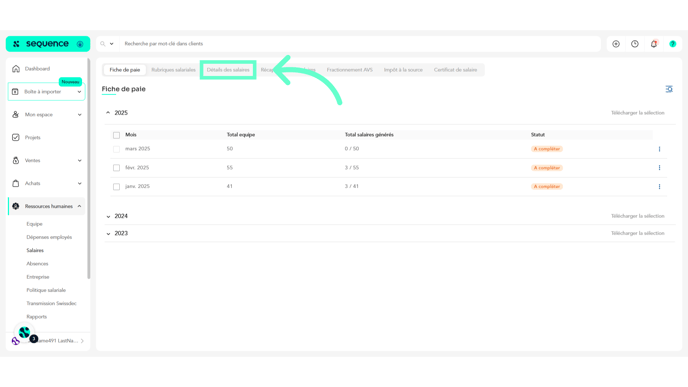Click the Boîte à importer icon
688x387 pixels.
pos(15,92)
